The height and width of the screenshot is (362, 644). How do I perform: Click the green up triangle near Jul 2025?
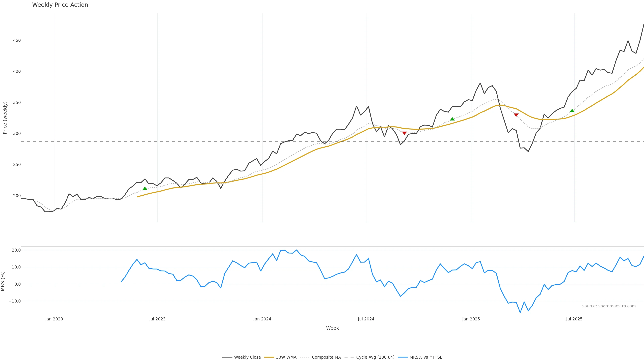(572, 111)
